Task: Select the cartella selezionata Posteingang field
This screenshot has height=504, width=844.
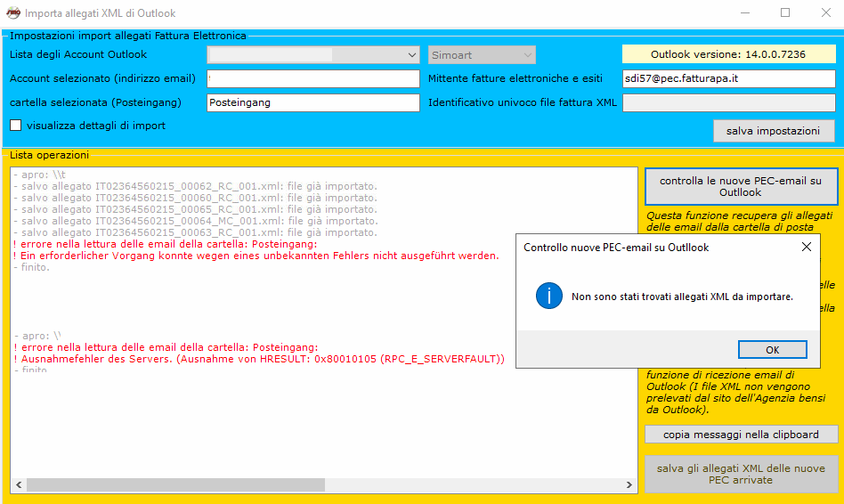Action: coord(312,102)
